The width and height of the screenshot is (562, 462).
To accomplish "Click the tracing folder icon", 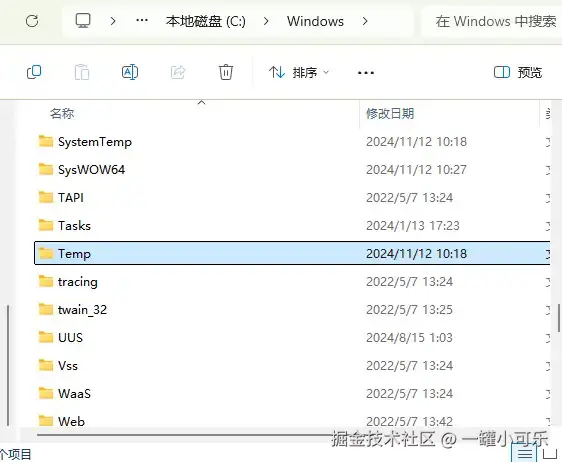I will 46,281.
